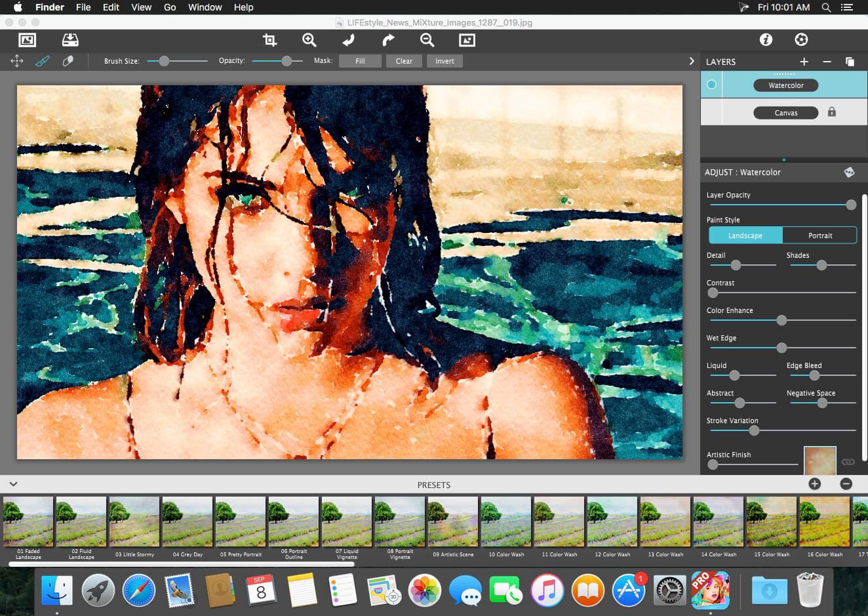Screen dimensions: 868x616
Task: Click the presets horizontal scrollbar
Action: 182,564
